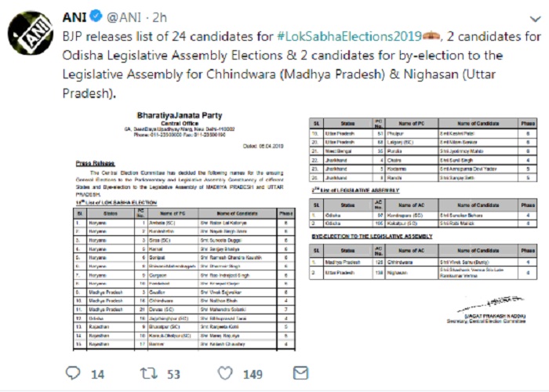Open the ANI profile avatar
Screen dimensions: 549x392
point(31,33)
